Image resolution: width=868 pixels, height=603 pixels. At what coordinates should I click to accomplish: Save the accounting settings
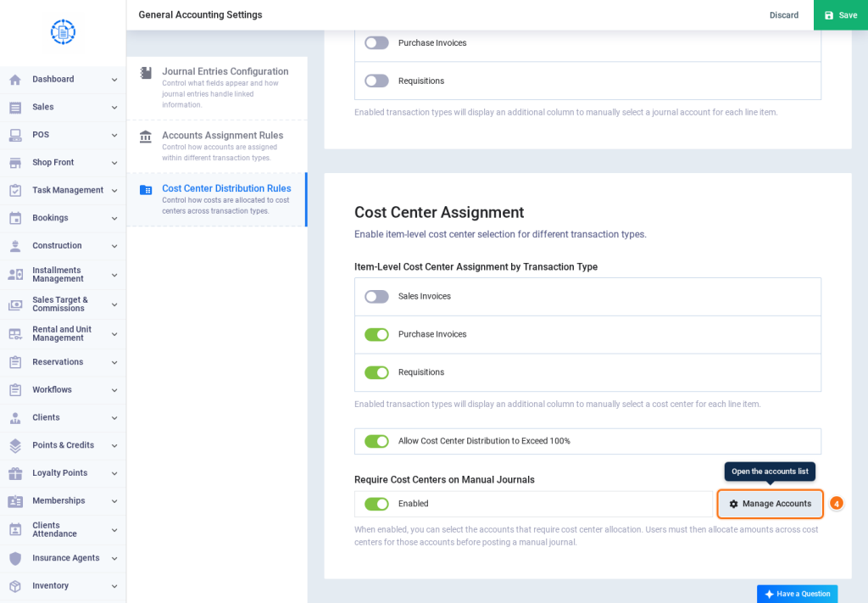pos(840,15)
